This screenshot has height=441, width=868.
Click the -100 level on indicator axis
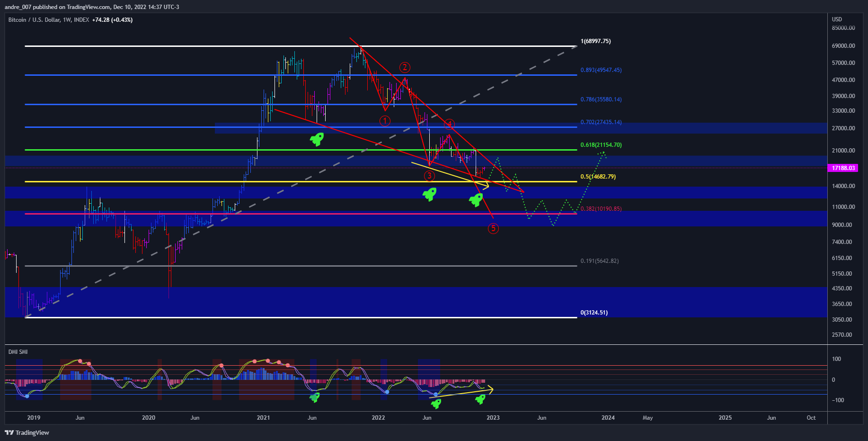(x=838, y=400)
